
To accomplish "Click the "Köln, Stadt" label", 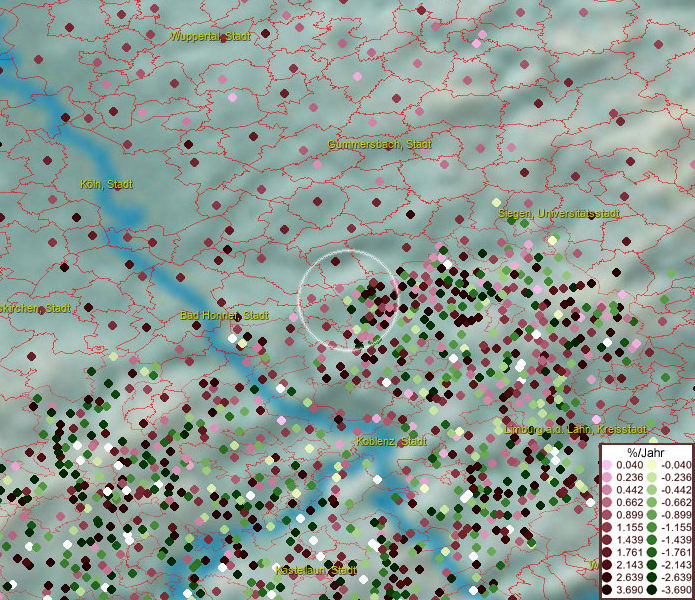I will (106, 184).
